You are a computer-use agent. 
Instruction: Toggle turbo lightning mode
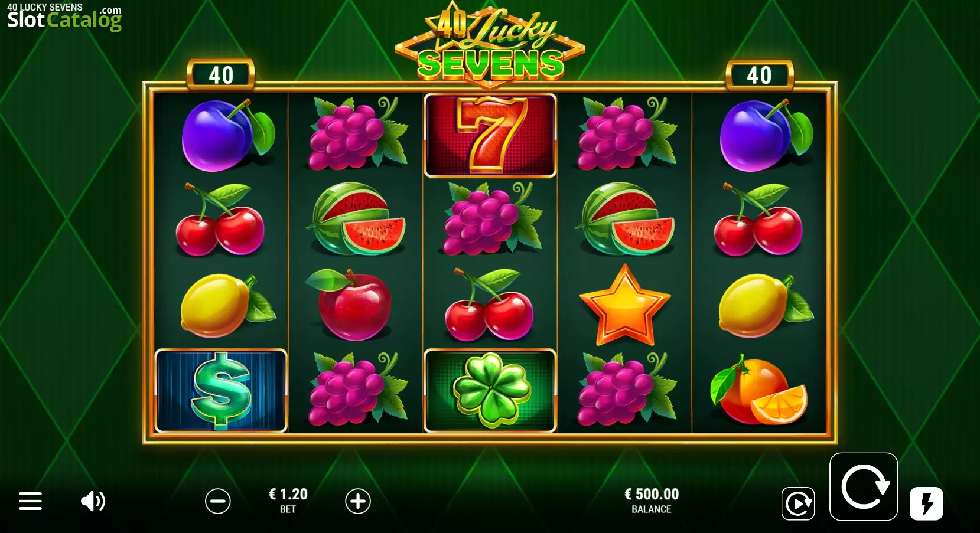coord(926,503)
